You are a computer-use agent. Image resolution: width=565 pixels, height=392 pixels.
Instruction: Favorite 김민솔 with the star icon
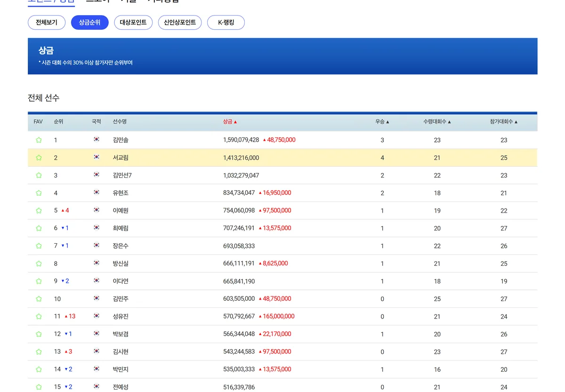[x=39, y=140]
